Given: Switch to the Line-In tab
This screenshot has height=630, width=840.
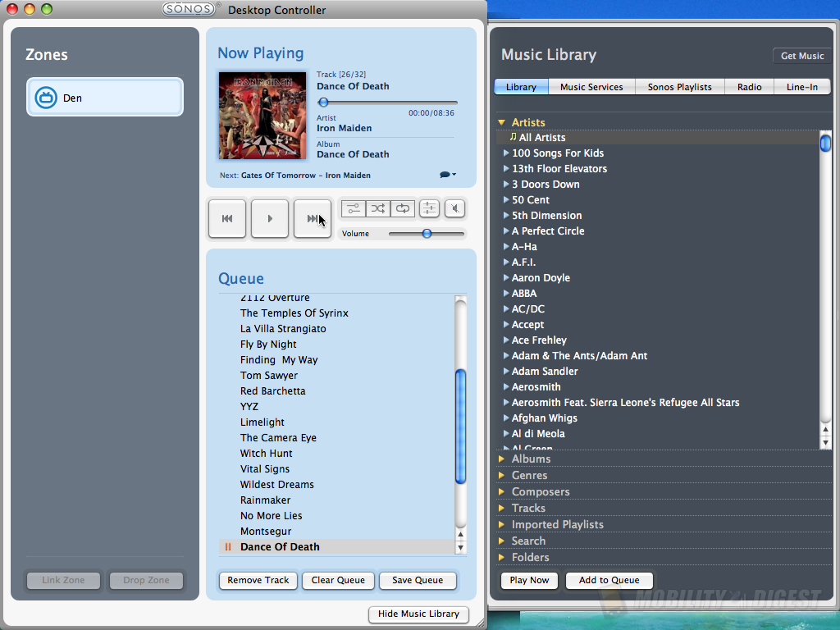Looking at the screenshot, I should coord(802,87).
